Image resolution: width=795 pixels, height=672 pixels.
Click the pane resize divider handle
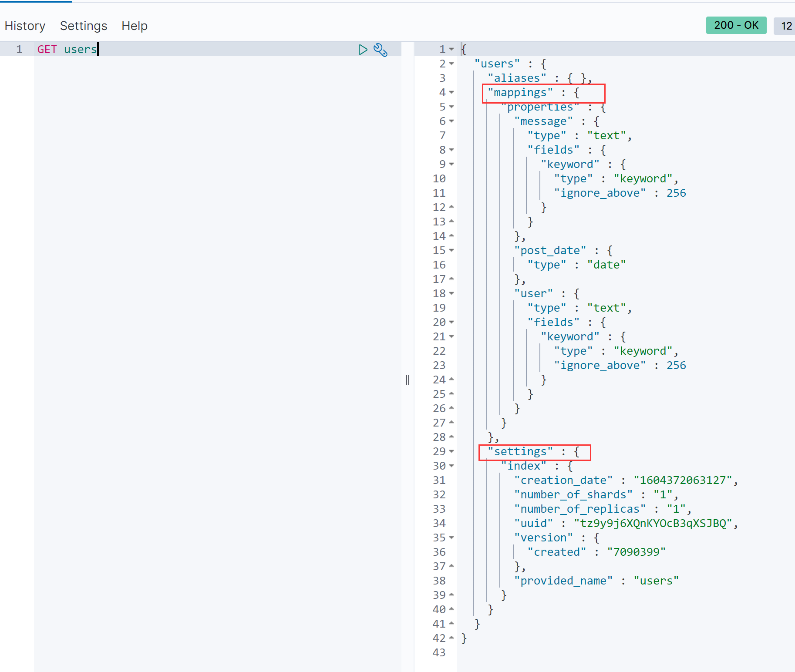click(408, 380)
